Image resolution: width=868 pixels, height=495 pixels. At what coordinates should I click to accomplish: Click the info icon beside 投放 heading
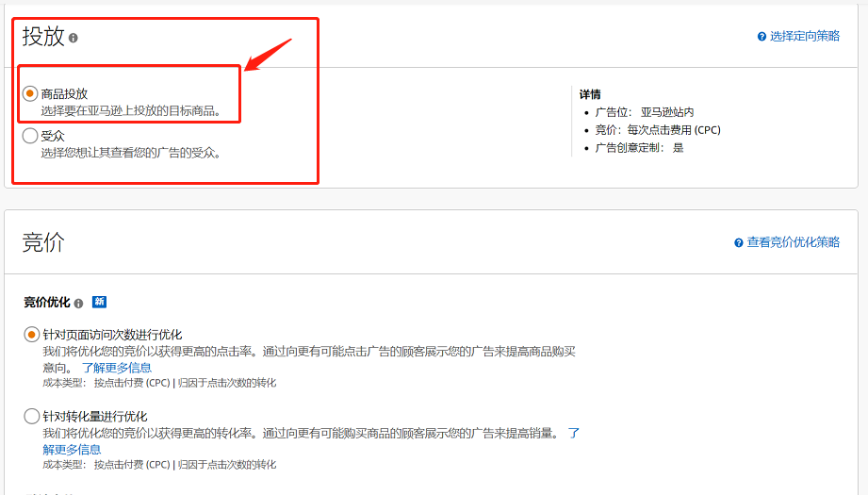click(x=74, y=38)
